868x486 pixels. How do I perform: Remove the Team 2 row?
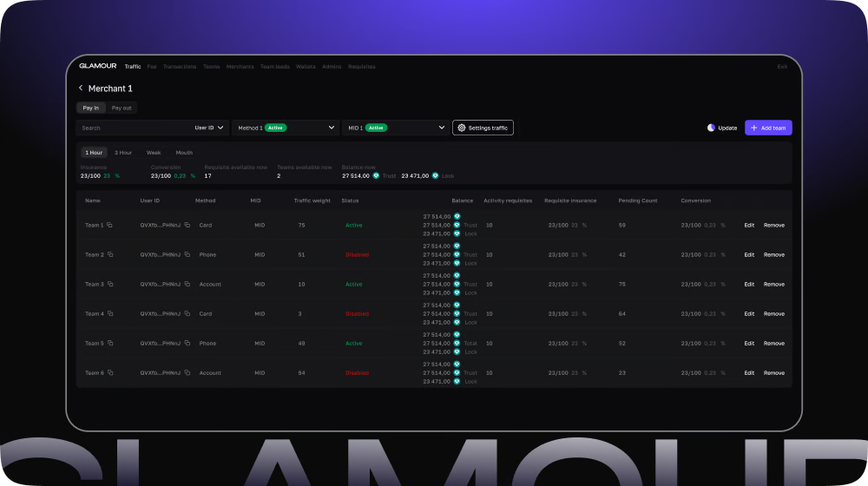pyautogui.click(x=774, y=254)
